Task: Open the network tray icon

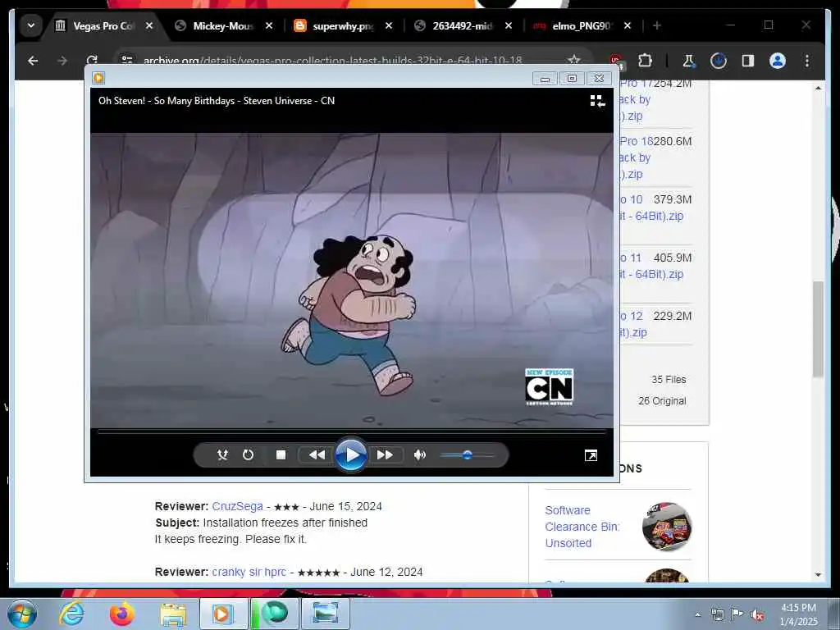Action: point(717,614)
